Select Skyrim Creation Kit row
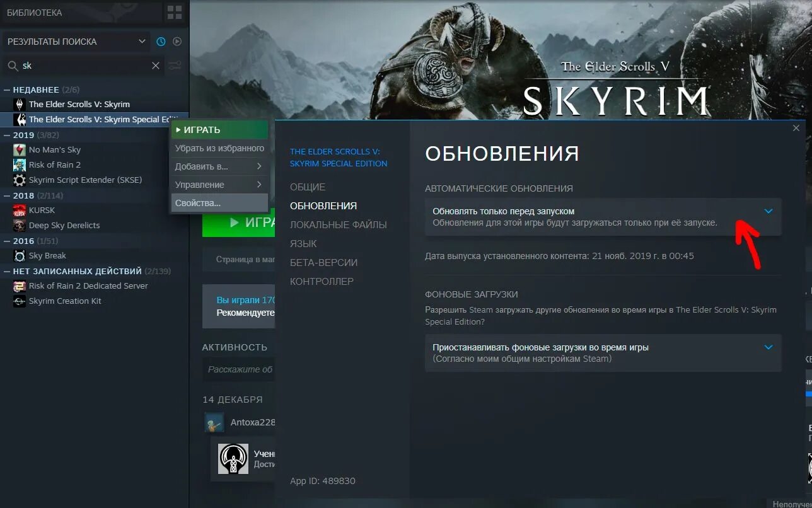Image resolution: width=812 pixels, height=508 pixels. (x=95, y=301)
